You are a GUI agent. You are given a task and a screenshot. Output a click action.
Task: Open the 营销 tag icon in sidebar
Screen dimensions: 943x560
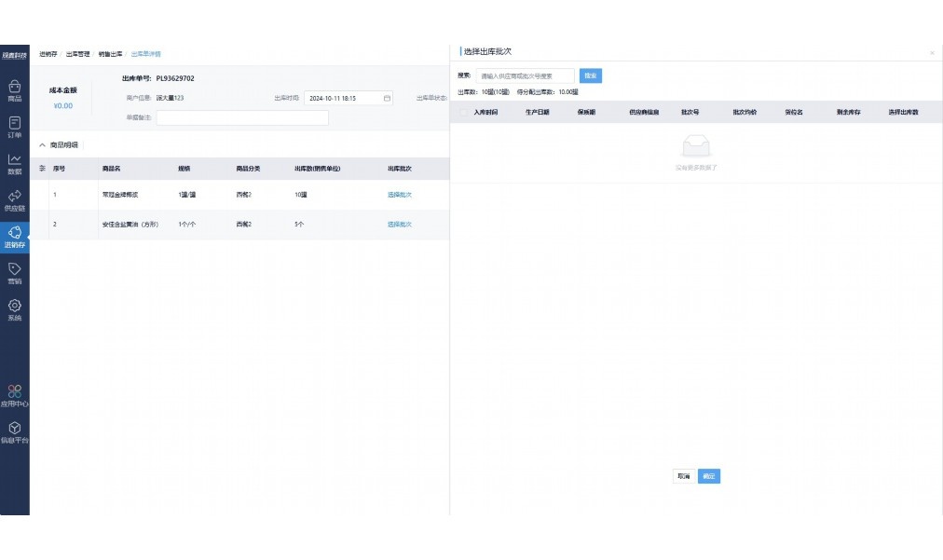(14, 273)
